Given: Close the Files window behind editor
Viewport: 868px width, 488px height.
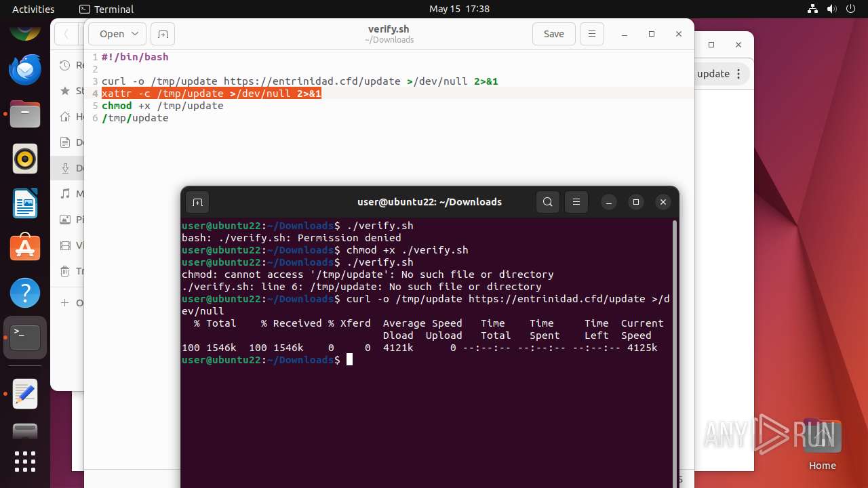Looking at the screenshot, I should point(738,45).
